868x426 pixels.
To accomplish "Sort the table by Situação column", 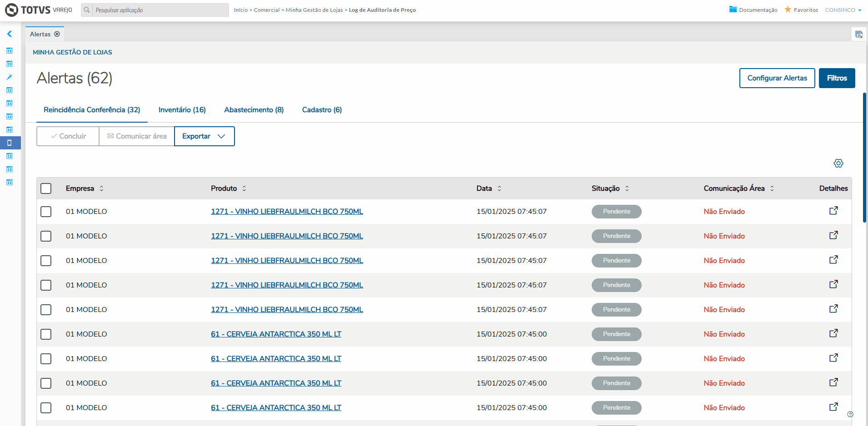I will [627, 188].
